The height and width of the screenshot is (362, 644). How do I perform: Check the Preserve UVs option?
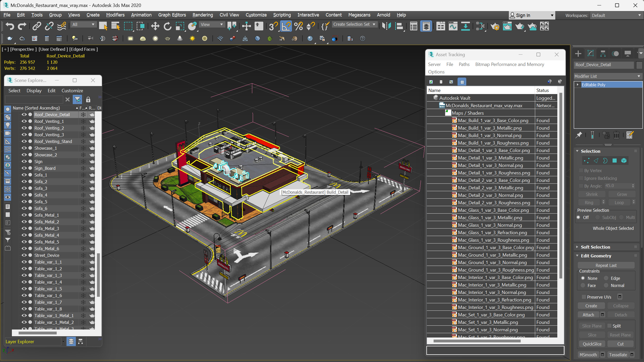[584, 297]
